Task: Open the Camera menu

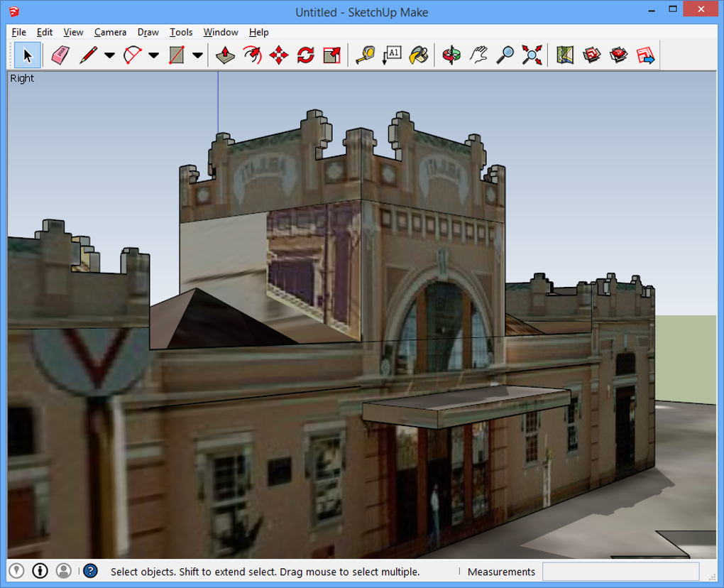Action: coord(110,32)
